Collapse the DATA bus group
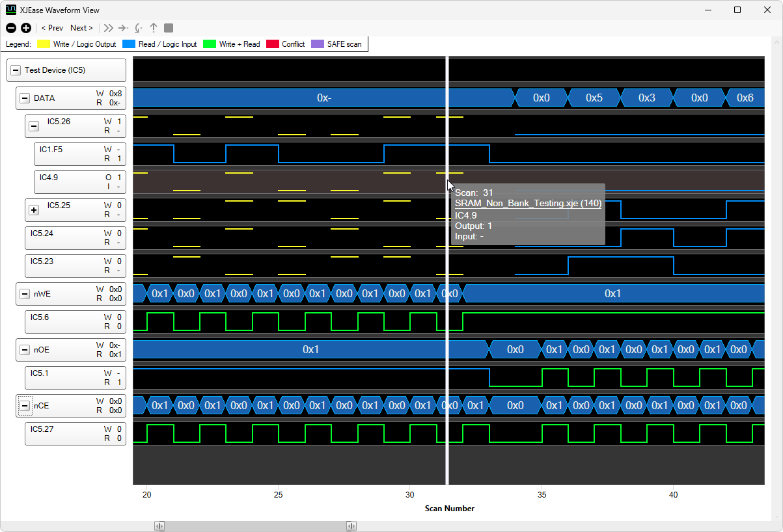Image resolution: width=783 pixels, height=532 pixels. click(25, 98)
